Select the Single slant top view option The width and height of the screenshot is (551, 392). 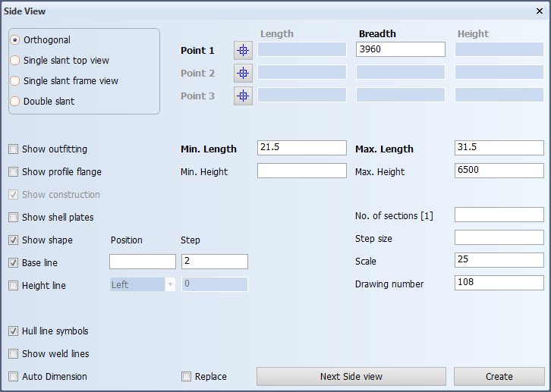[14, 61]
